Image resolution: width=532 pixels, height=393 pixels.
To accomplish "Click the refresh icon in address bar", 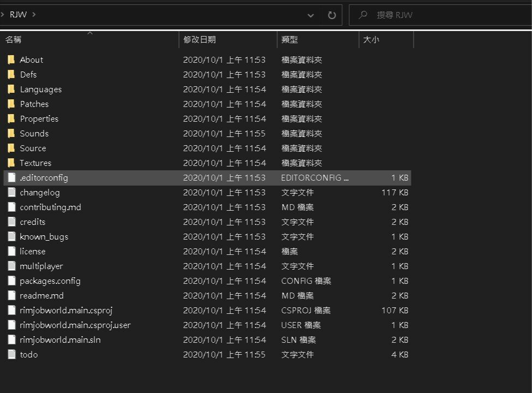I will [x=332, y=15].
